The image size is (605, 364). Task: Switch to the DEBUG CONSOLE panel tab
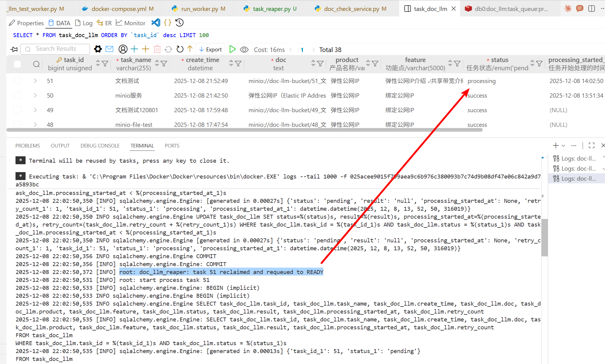pos(100,146)
